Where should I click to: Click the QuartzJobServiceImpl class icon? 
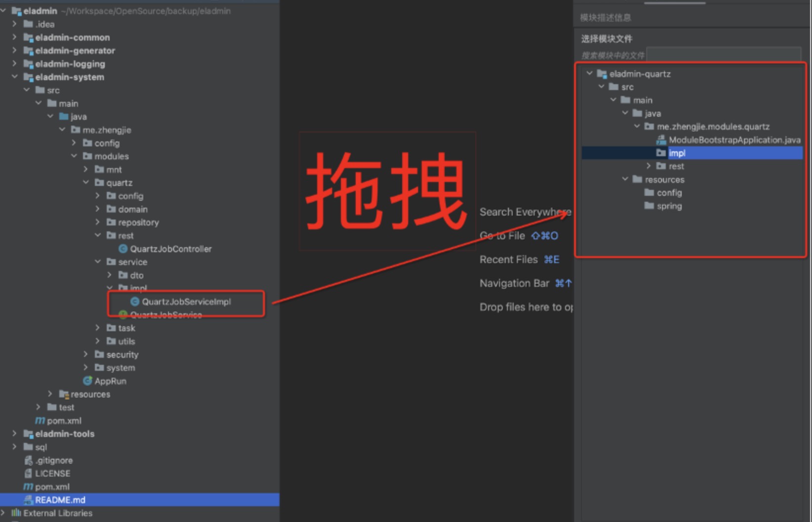point(135,302)
